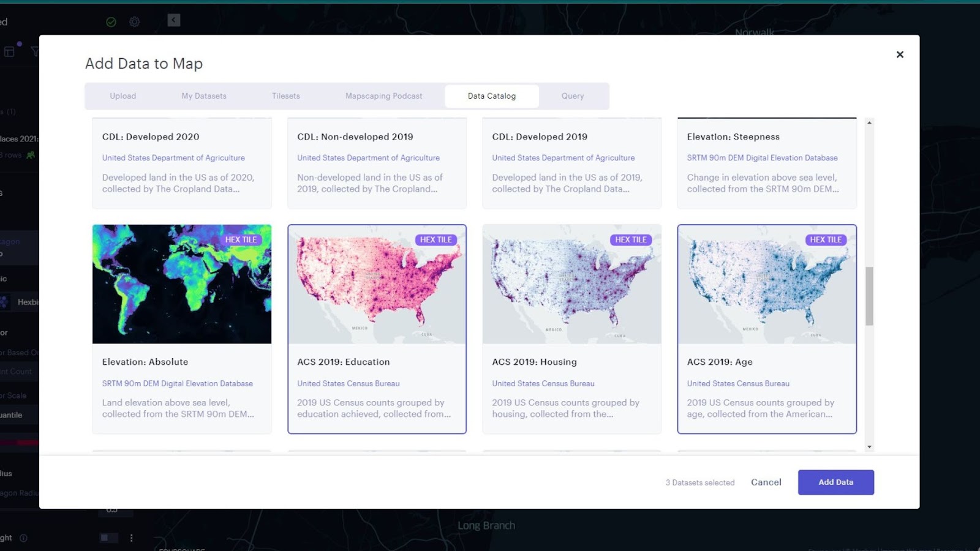Close the Add Data to Map dialog
Screen dimensions: 980x551
(900, 54)
